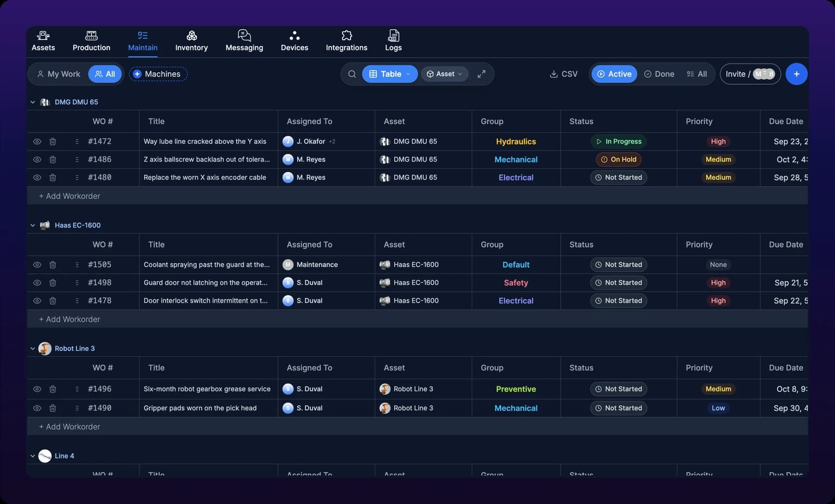The image size is (835, 504).
Task: Open drag handle menu for #1486
Action: click(x=77, y=159)
